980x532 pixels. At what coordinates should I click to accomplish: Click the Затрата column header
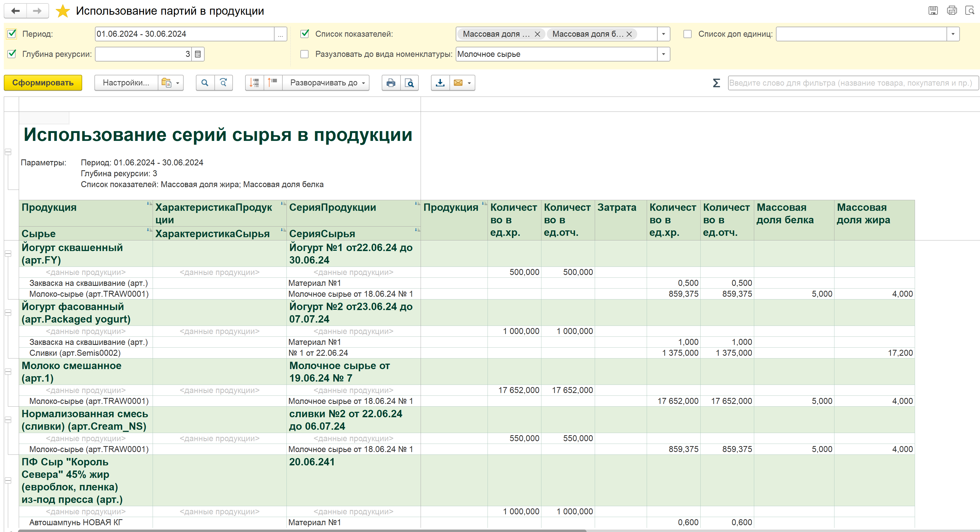tap(621, 220)
